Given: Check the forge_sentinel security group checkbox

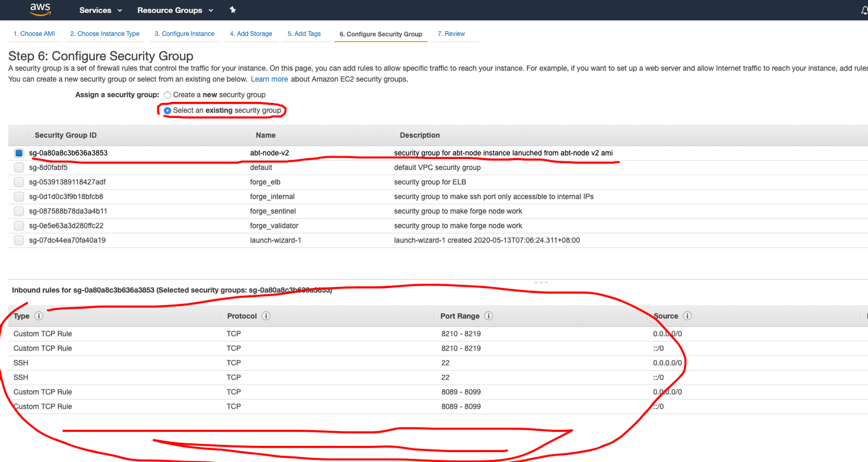Looking at the screenshot, I should click(x=19, y=211).
